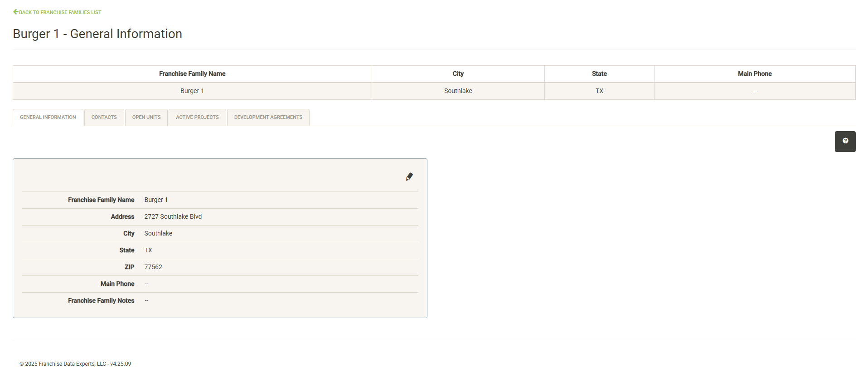868x383 pixels.
Task: Switch to the Contacts tab
Action: coord(104,118)
